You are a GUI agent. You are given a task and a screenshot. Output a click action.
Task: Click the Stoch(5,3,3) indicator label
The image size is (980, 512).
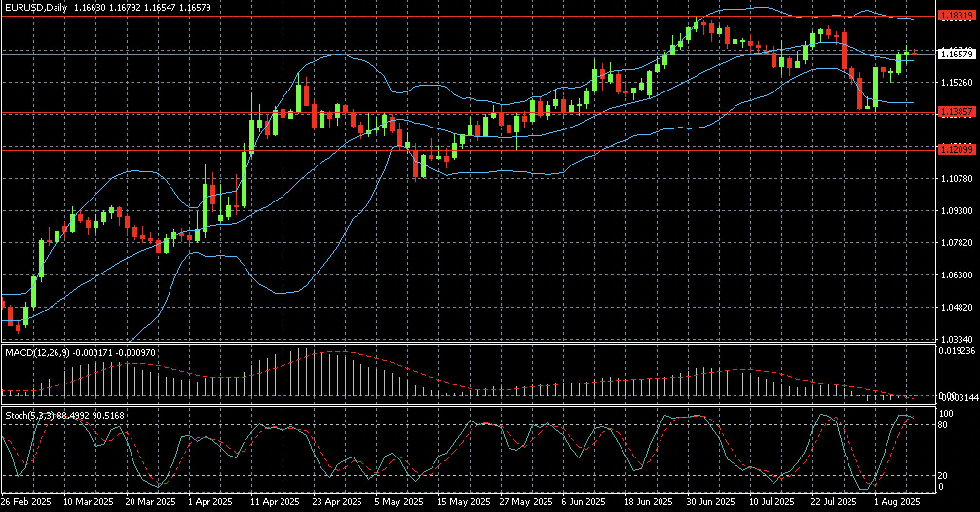[x=29, y=415]
